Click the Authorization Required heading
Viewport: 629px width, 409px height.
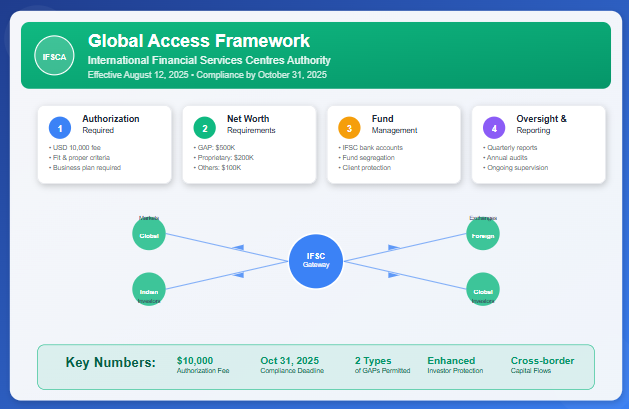(x=111, y=124)
